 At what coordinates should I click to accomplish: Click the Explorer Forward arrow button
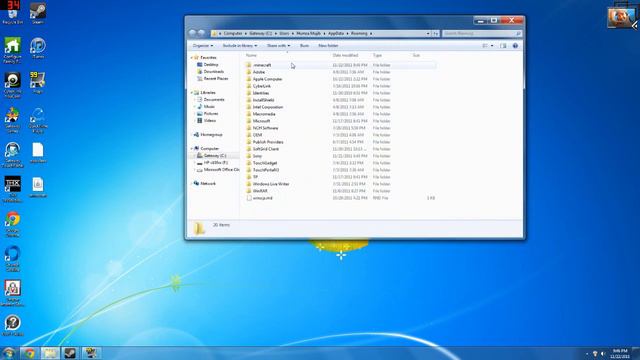pos(201,33)
